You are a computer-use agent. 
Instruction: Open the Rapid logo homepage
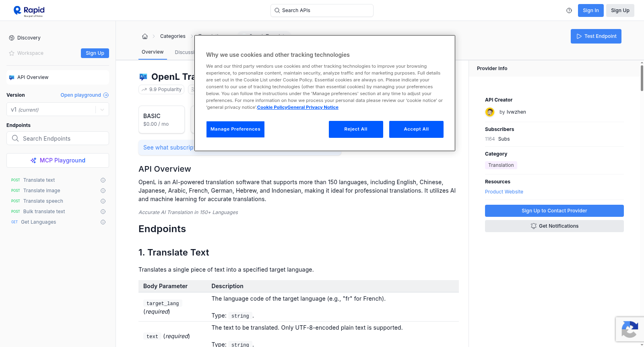[29, 11]
